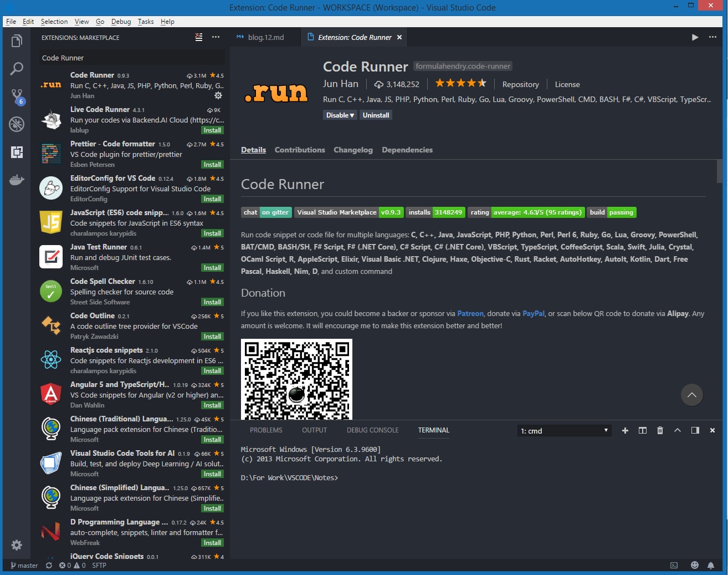
Task: Click the five-star rating of Code Runner
Action: [461, 84]
